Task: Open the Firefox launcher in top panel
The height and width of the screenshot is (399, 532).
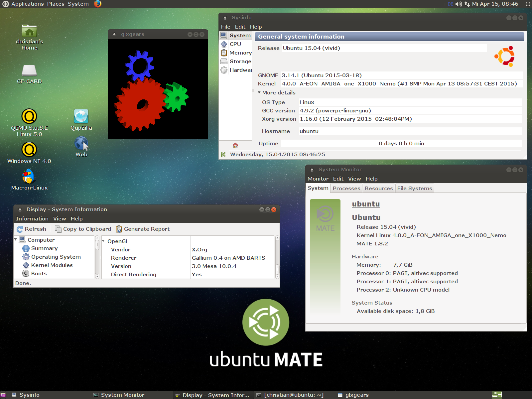Action: [97, 4]
